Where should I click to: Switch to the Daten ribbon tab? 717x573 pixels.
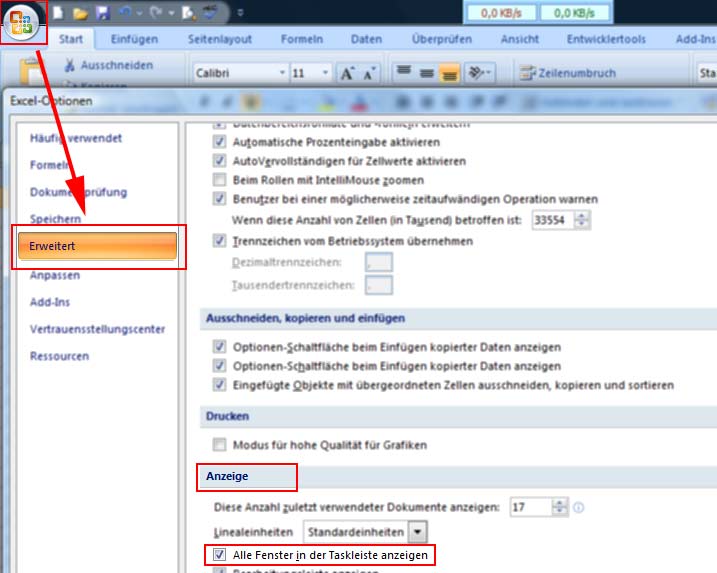tap(366, 39)
